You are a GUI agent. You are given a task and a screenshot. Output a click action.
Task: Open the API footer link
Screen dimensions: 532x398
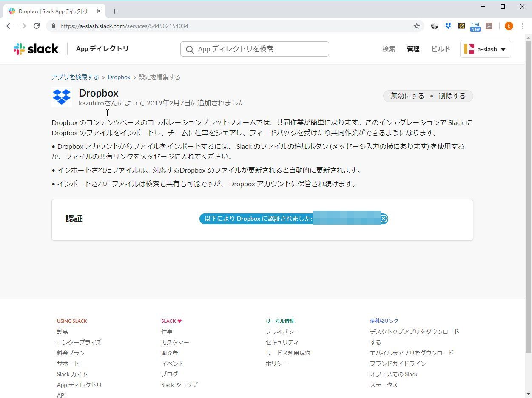61,395
